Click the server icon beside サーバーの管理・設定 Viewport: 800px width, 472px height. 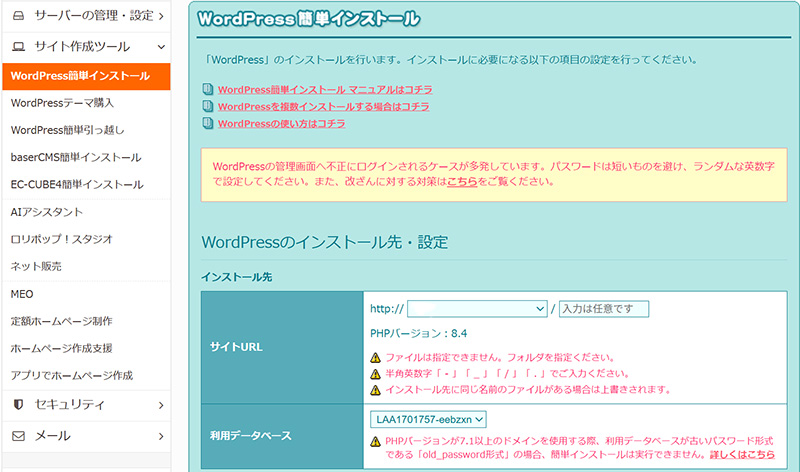tap(19, 16)
